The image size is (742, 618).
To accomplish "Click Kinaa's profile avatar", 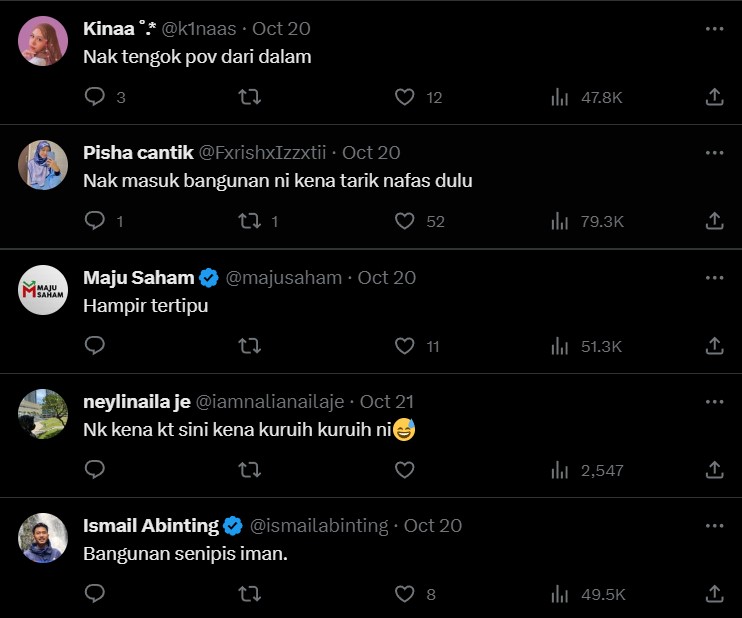I will point(43,41).
